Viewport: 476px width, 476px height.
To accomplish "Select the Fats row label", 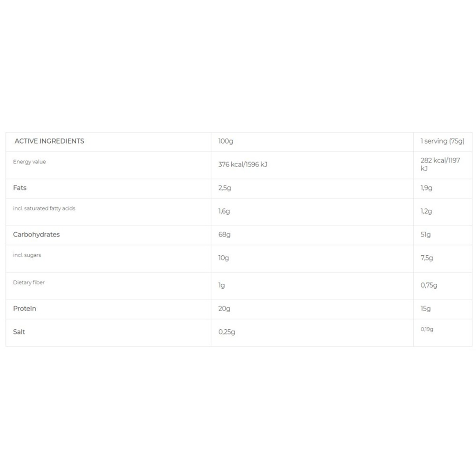I will (20, 188).
